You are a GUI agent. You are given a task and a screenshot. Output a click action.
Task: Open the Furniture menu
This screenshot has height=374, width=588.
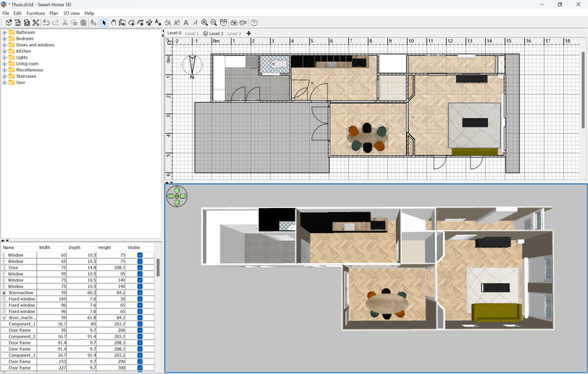35,13
